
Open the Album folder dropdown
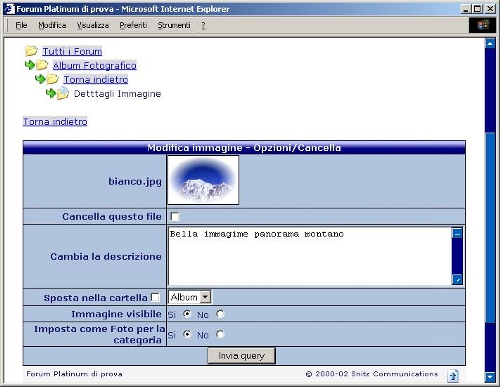pos(190,297)
